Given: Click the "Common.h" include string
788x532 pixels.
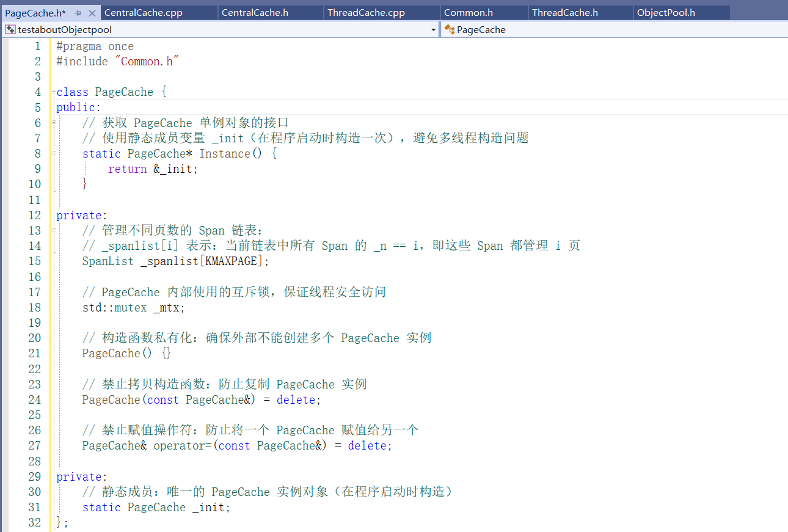Looking at the screenshot, I should coord(147,62).
